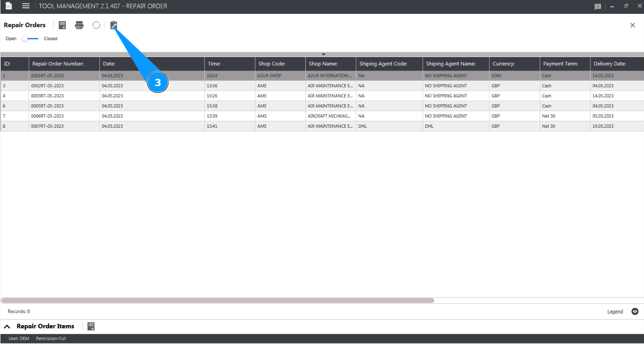
Task: Refresh the repair orders list
Action: click(96, 25)
